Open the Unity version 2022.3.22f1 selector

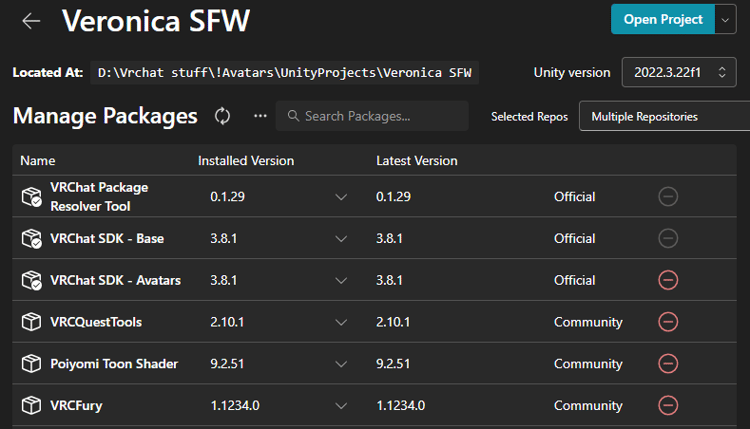pyautogui.click(x=679, y=73)
